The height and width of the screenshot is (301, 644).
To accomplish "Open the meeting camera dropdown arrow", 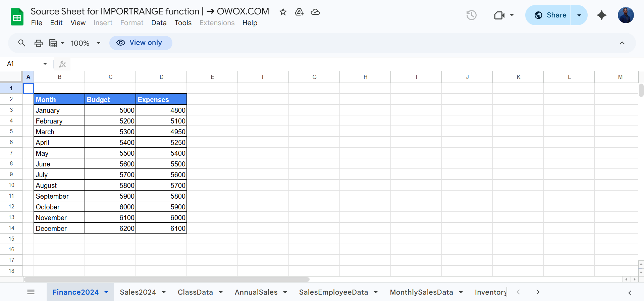I will point(512,15).
